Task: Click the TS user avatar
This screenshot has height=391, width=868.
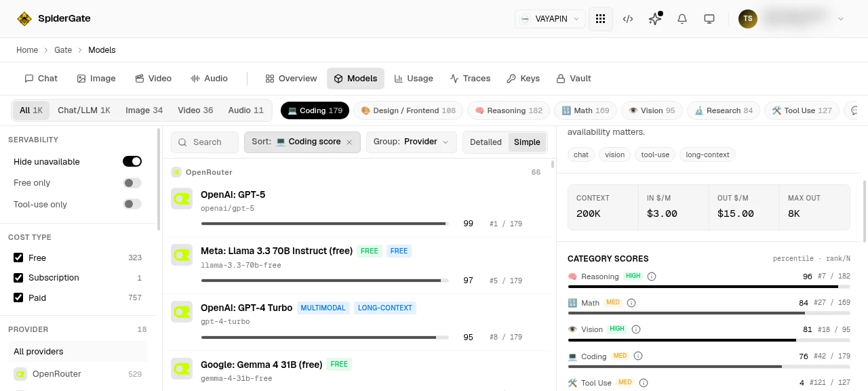Action: coord(748,19)
